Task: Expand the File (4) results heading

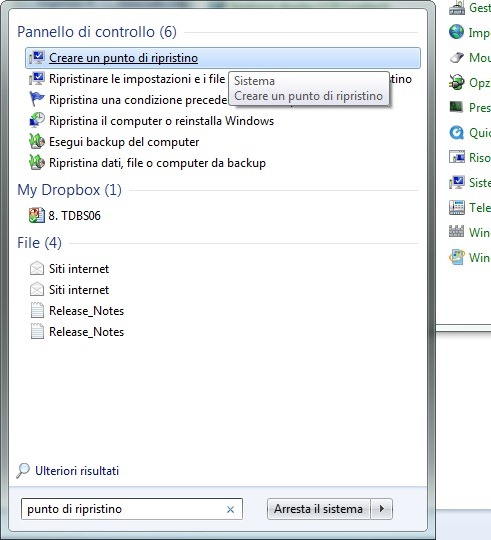Action: click(x=39, y=243)
